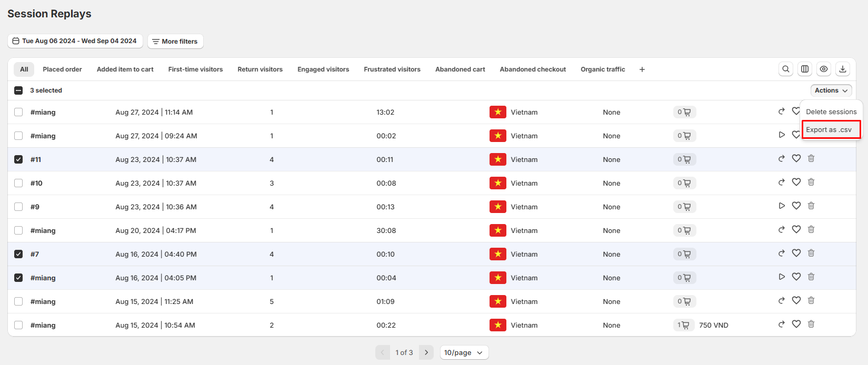Go to next page of sessions

(x=426, y=352)
